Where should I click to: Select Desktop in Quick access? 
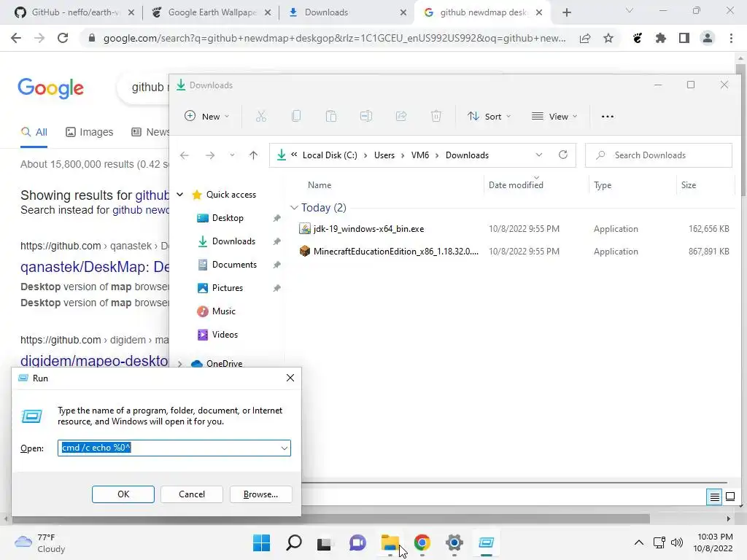click(x=228, y=218)
